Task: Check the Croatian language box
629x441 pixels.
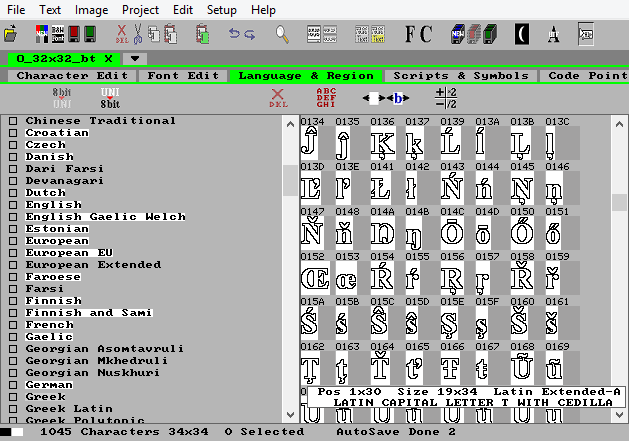Action: click(x=13, y=132)
